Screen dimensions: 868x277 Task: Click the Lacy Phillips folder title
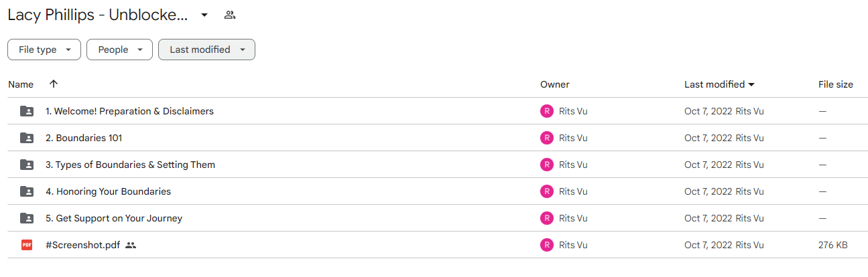click(x=98, y=15)
